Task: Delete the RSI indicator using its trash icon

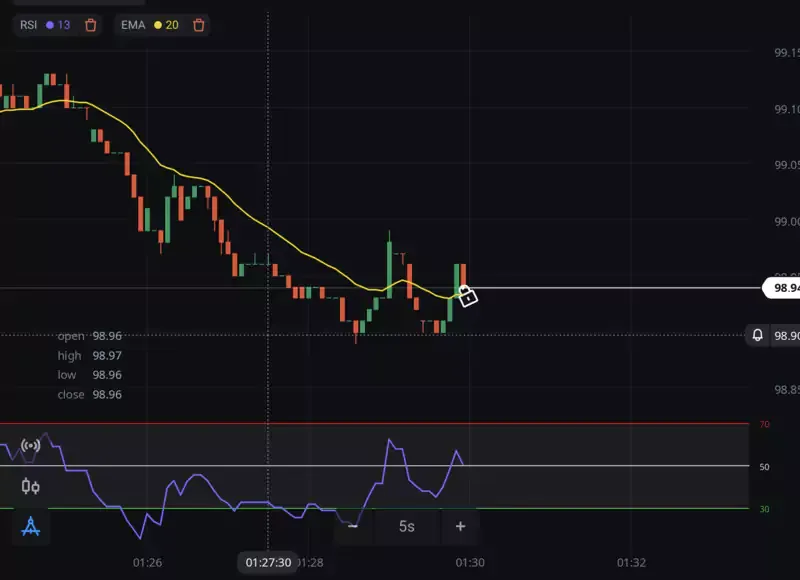Action: [90, 25]
